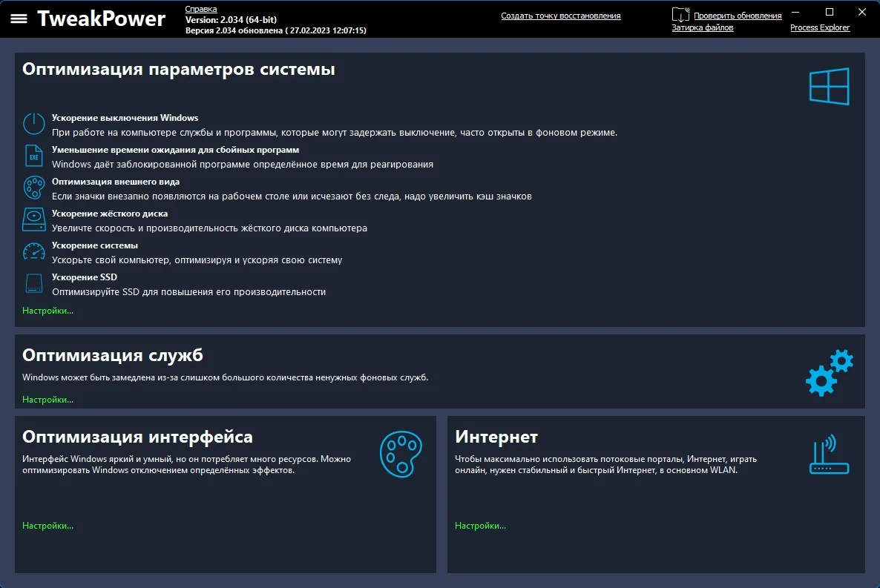
Task: Click the SSD drive icon
Action: [33, 283]
